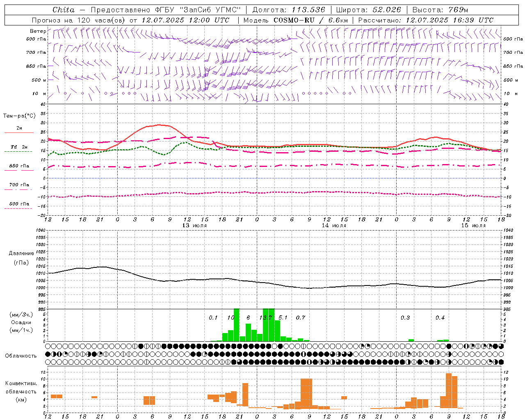The height and width of the screenshot is (420, 525).
Task: Click the Долгота: 113.536 value
Action: 289,10
